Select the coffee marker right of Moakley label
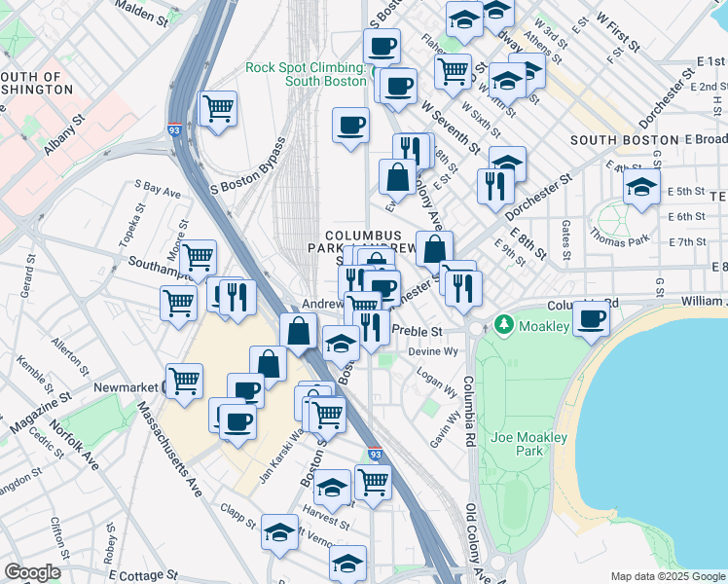Image resolution: width=728 pixels, height=584 pixels. pyautogui.click(x=592, y=319)
